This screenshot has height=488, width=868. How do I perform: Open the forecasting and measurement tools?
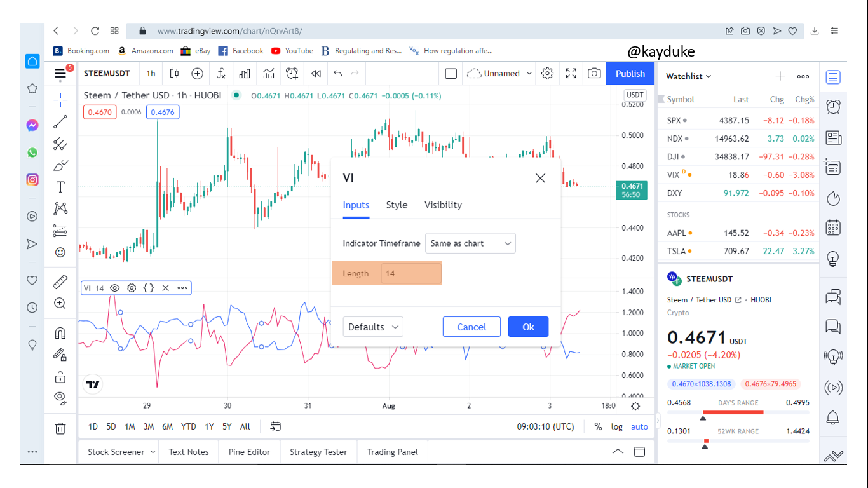tap(60, 230)
